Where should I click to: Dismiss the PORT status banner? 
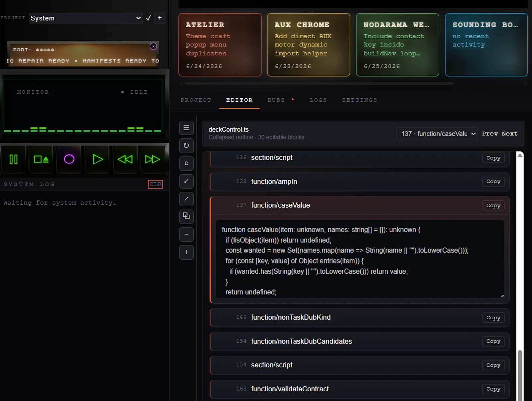pos(153,46)
